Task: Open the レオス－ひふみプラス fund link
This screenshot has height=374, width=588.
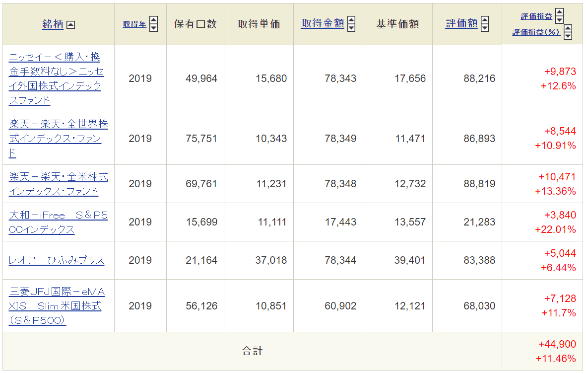Action: coord(56,260)
